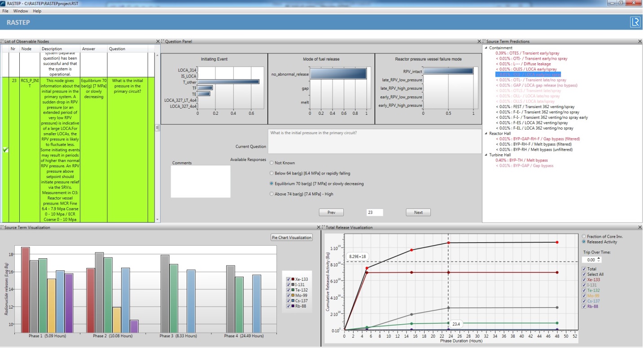The width and height of the screenshot is (644, 348).
Task: Toggle the Select All checkbox
Action: point(584,274)
